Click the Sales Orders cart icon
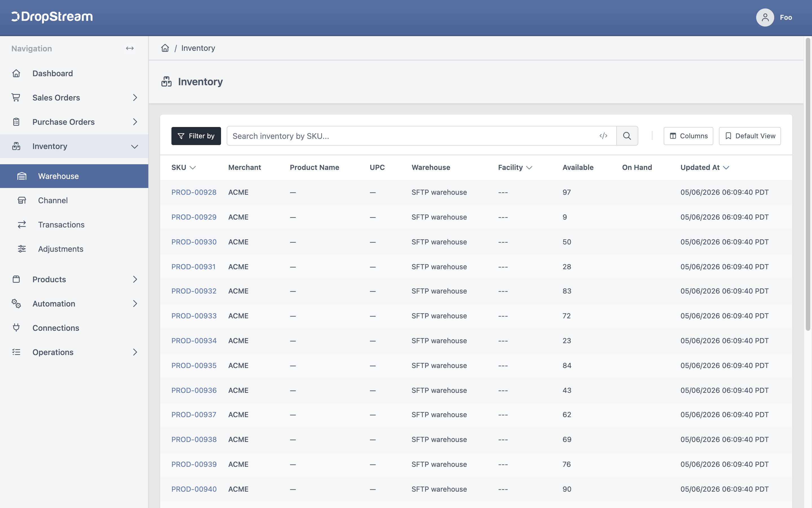Viewport: 812px width, 508px height. (16, 97)
